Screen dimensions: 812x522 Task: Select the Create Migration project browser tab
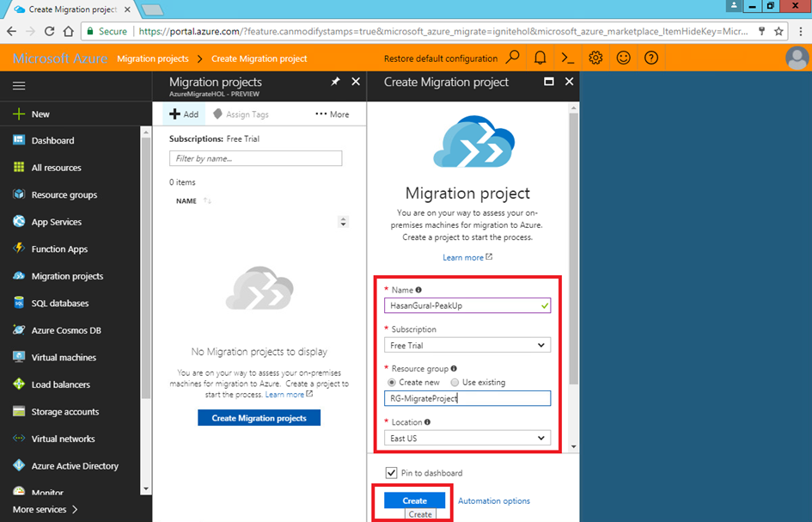click(72, 9)
